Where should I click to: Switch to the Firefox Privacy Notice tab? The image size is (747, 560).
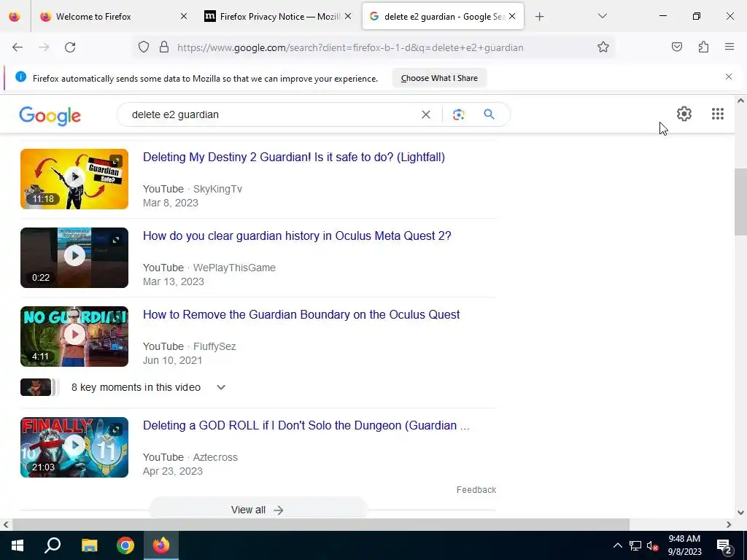(x=279, y=17)
